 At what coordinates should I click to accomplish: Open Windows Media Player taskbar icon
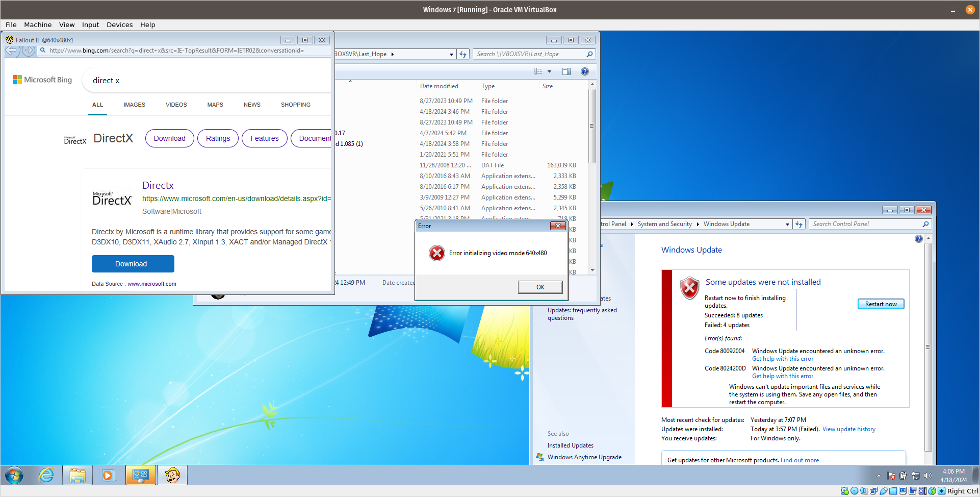click(x=108, y=476)
